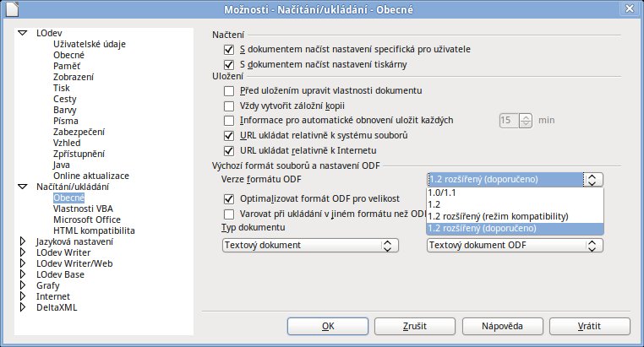Expand the Grafy tree node
This screenshot has width=644, height=347.
23,285
